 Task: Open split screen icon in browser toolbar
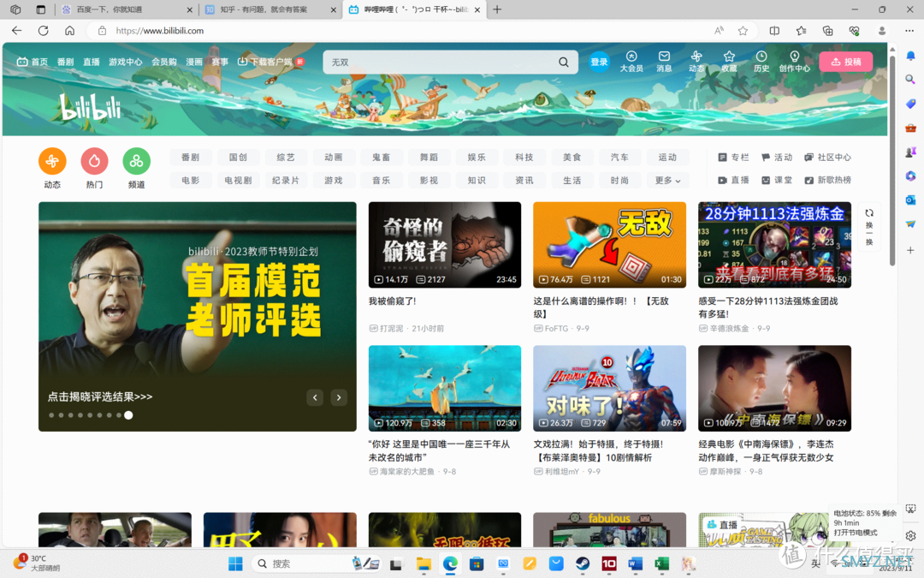(x=774, y=31)
